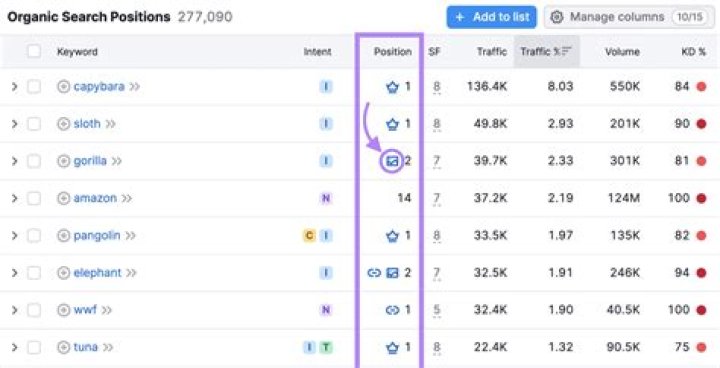The image size is (720, 368).
Task: Click the image pack icon for gorilla
Action: 392,161
